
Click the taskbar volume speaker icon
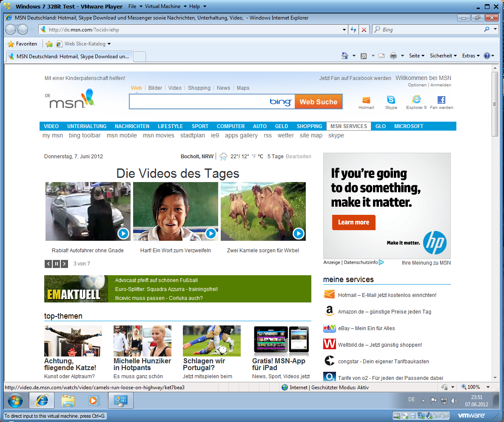454,400
